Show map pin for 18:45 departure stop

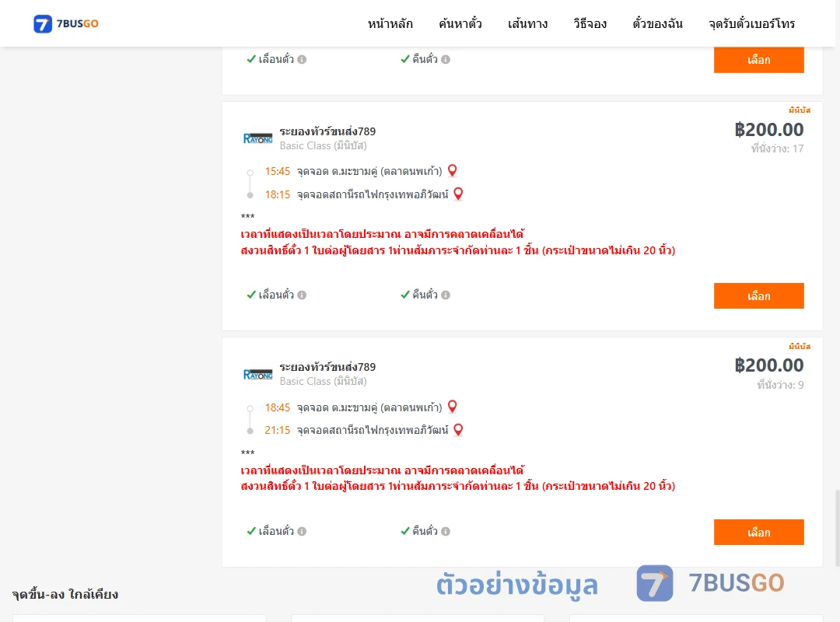tap(452, 407)
